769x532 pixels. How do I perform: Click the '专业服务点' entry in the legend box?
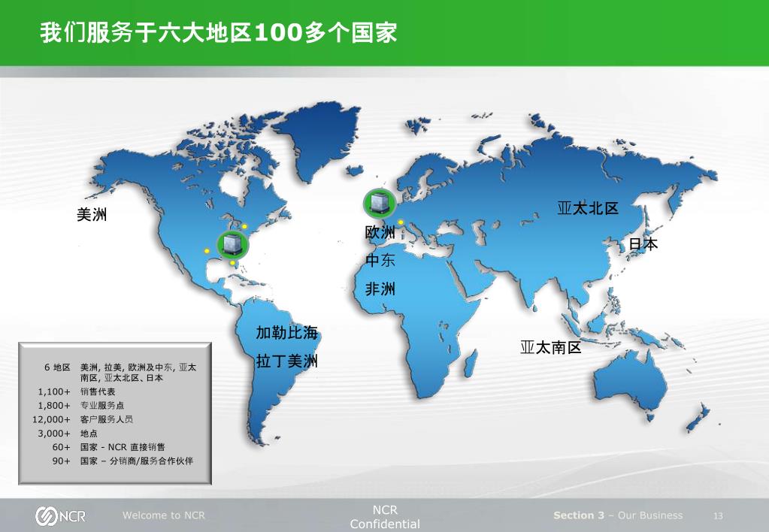102,406
